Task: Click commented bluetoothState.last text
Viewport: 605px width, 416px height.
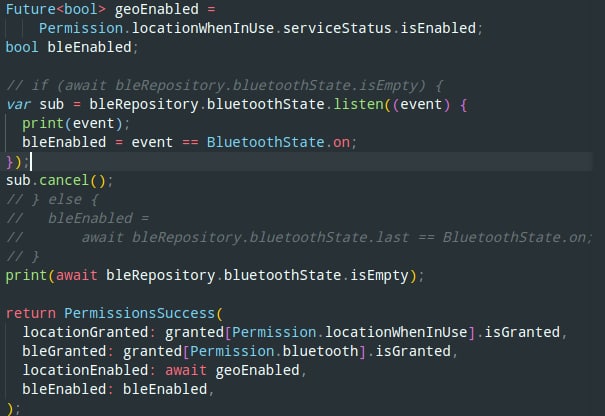Action: (329, 237)
